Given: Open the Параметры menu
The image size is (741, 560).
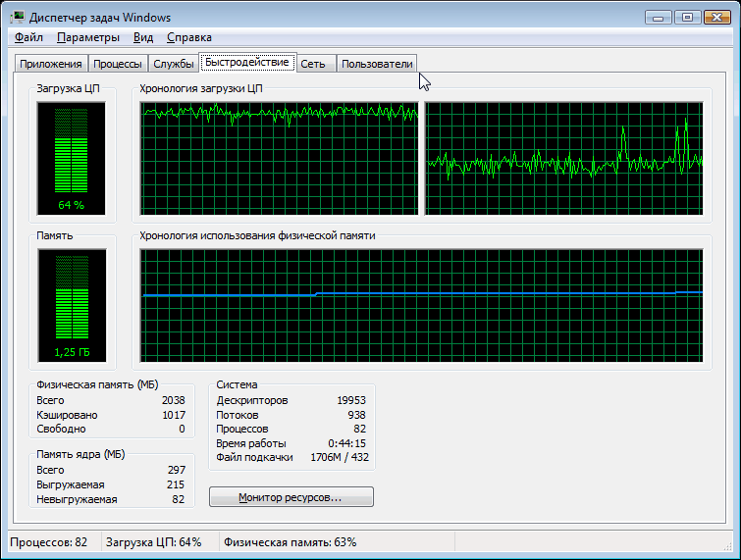Looking at the screenshot, I should [x=88, y=37].
